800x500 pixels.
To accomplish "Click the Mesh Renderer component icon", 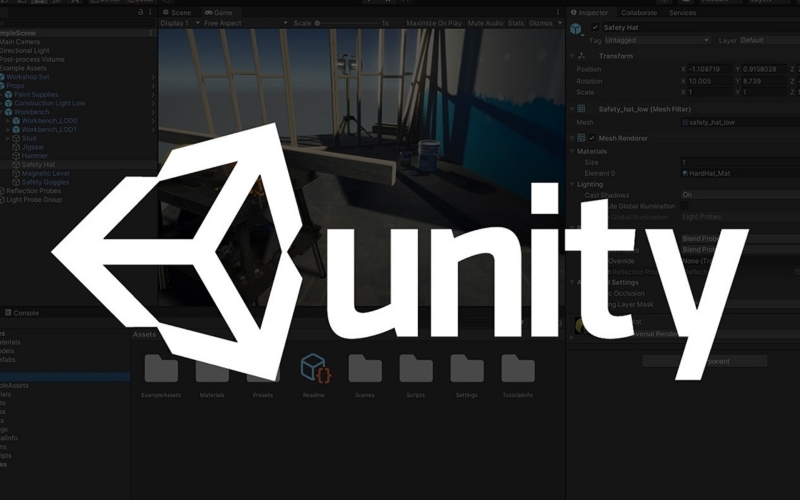I will coord(581,138).
